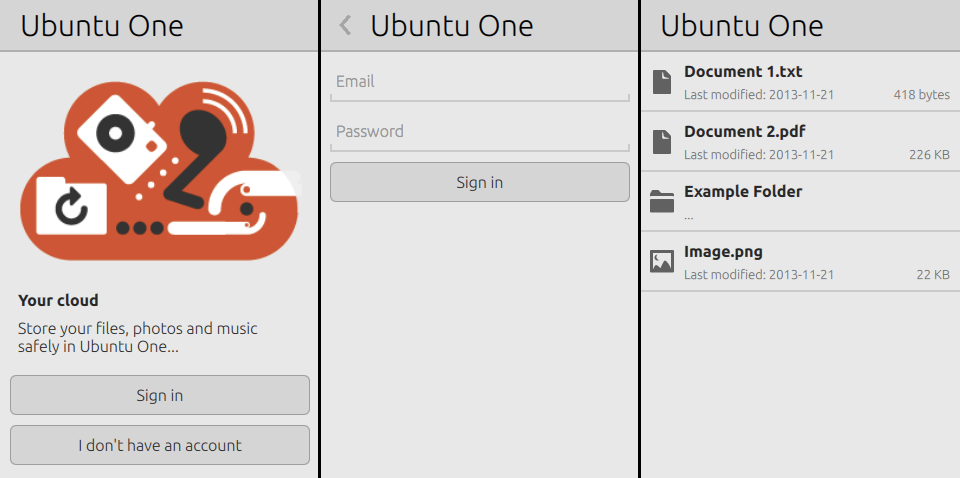Select the Document 2.pdf file name
The image size is (960, 478).
[x=744, y=132]
